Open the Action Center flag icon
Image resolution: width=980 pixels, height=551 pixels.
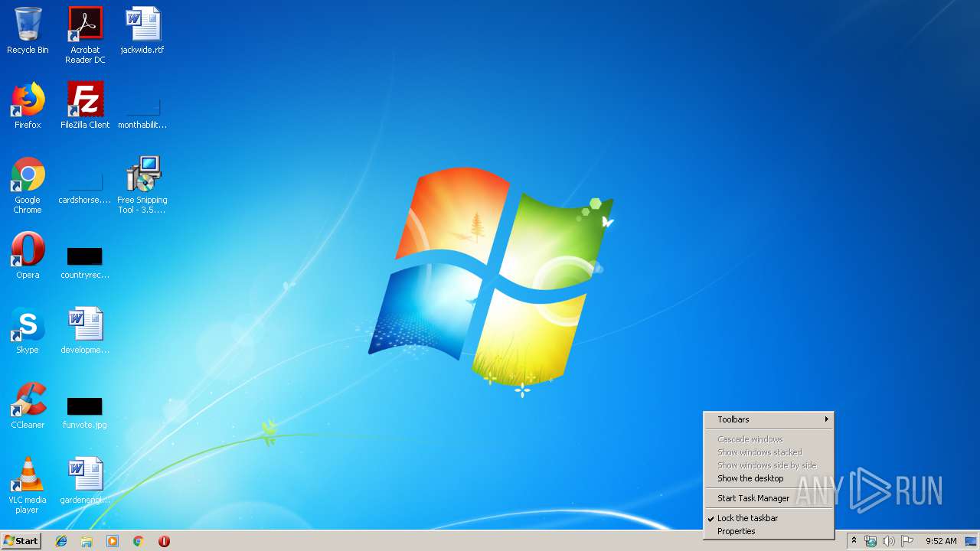tap(907, 541)
